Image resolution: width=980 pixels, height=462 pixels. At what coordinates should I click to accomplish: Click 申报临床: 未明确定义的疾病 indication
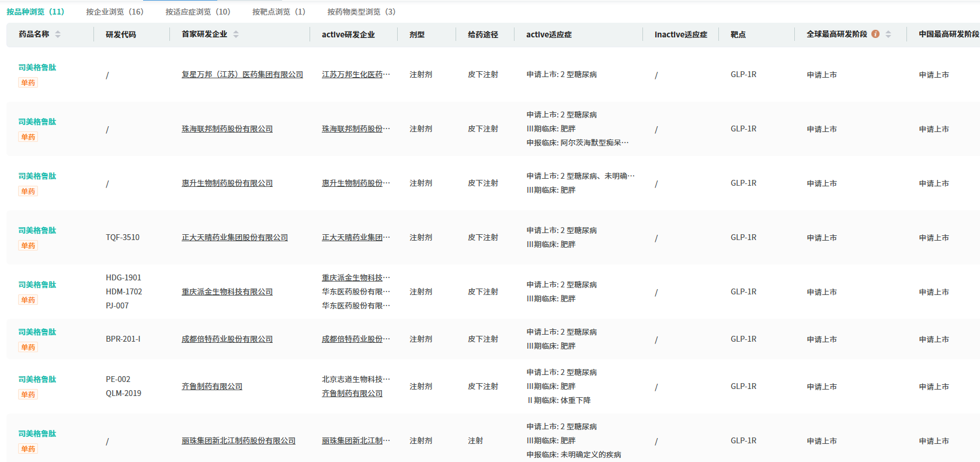click(574, 455)
